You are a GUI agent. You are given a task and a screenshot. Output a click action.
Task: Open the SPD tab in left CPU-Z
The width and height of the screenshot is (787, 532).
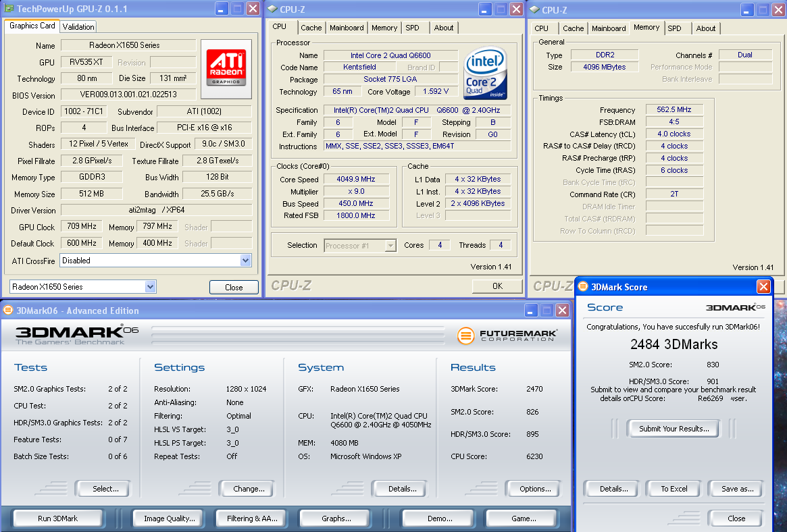click(x=413, y=28)
